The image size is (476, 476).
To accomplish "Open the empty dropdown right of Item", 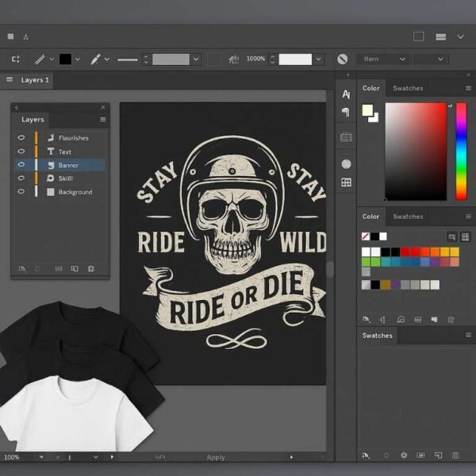I will (430, 59).
